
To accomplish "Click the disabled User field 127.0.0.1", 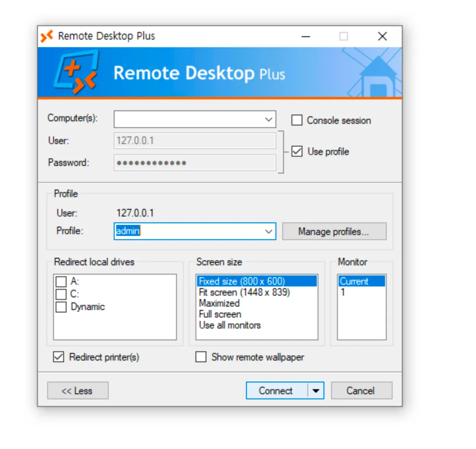I will tap(195, 141).
